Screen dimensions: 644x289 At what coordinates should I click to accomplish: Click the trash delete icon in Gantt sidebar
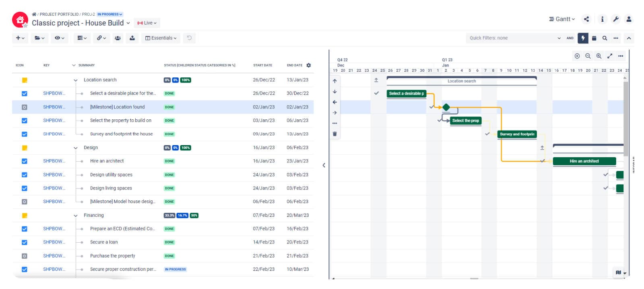(335, 134)
